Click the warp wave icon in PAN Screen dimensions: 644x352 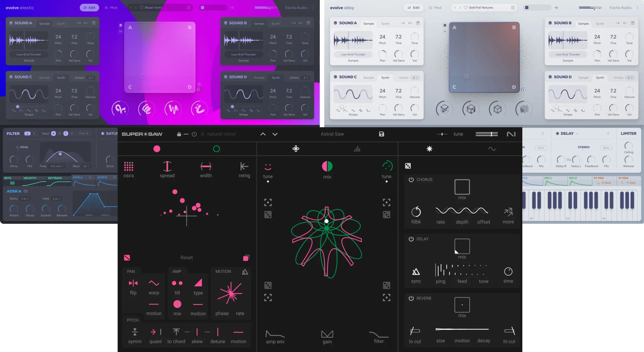coord(154,283)
